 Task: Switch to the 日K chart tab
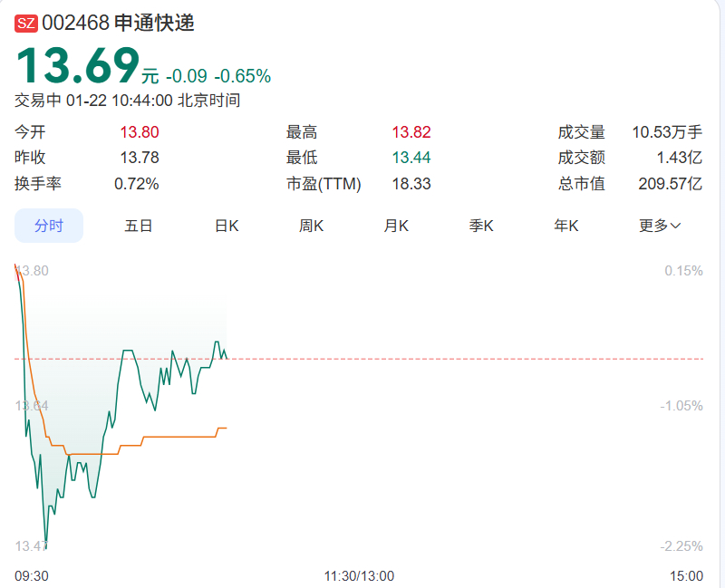pyautogui.click(x=227, y=226)
